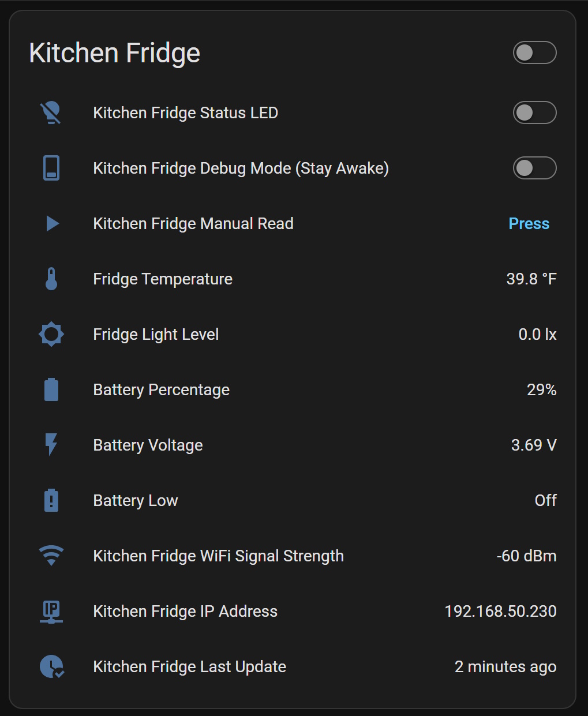This screenshot has width=588, height=716.
Task: Click the 29% battery value
Action: point(542,389)
